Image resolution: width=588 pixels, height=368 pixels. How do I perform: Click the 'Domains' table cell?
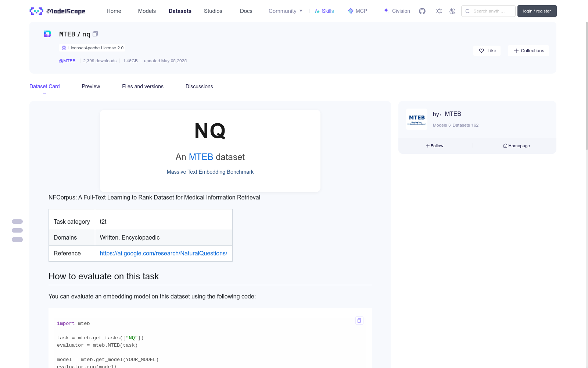point(72,238)
